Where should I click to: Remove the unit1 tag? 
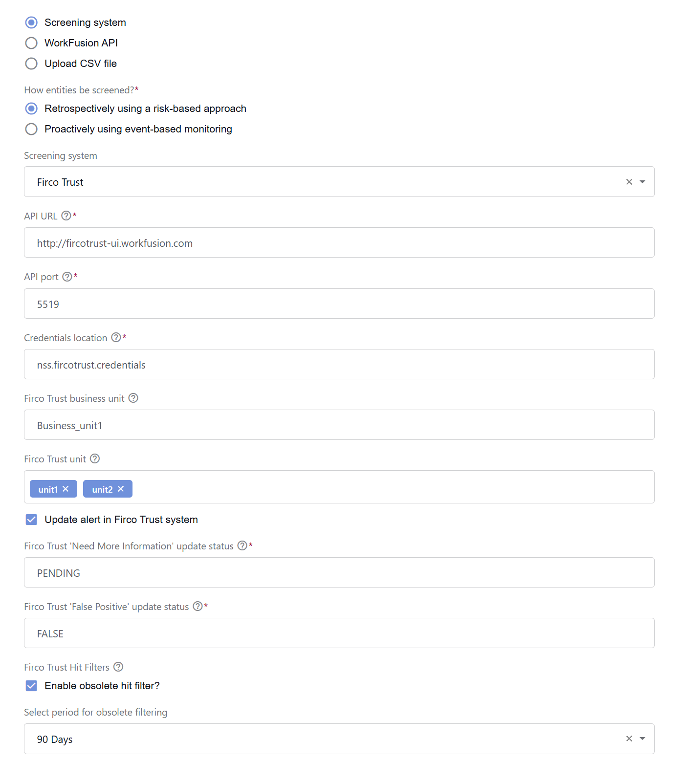pyautogui.click(x=66, y=489)
